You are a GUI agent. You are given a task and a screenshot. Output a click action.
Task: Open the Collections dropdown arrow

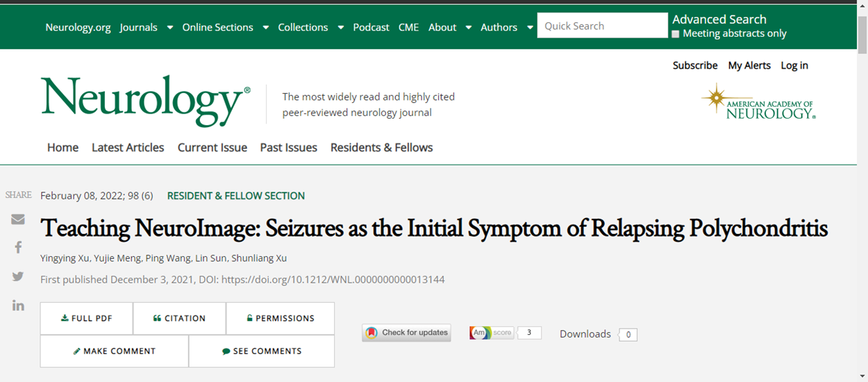click(x=340, y=28)
